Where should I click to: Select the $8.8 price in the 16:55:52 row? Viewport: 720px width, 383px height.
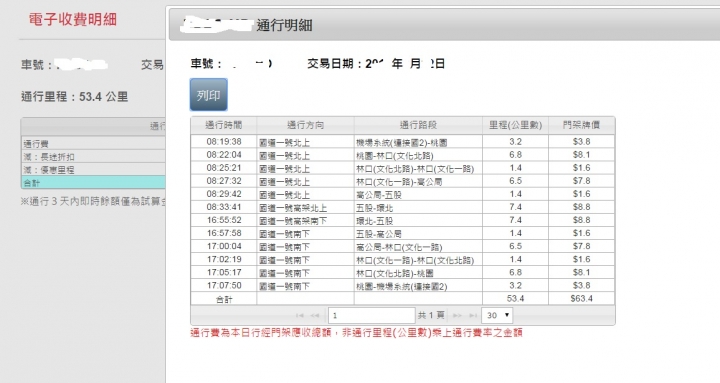point(581,220)
